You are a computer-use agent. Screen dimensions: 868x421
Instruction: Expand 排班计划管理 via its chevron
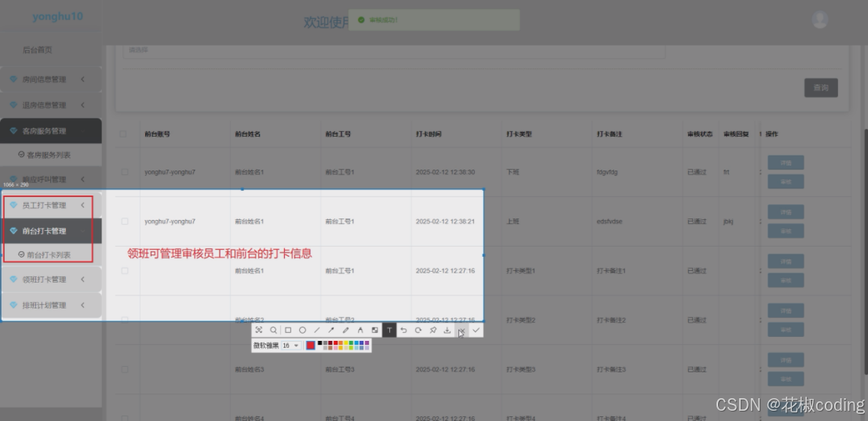pos(82,306)
